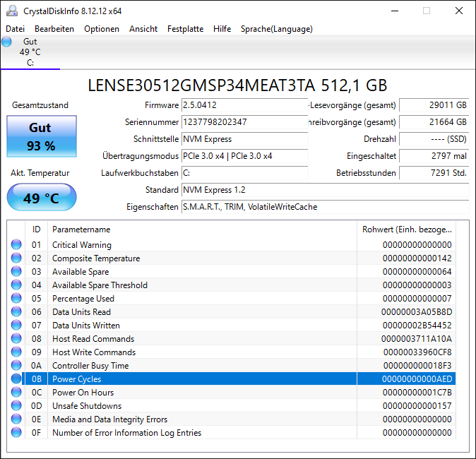Click the ID column header
Screen dimensions: 476x459
(37, 229)
